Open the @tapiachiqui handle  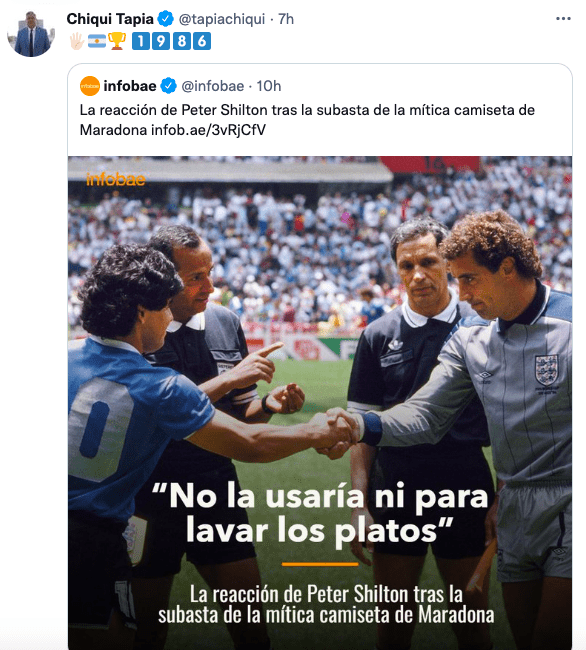[222, 19]
